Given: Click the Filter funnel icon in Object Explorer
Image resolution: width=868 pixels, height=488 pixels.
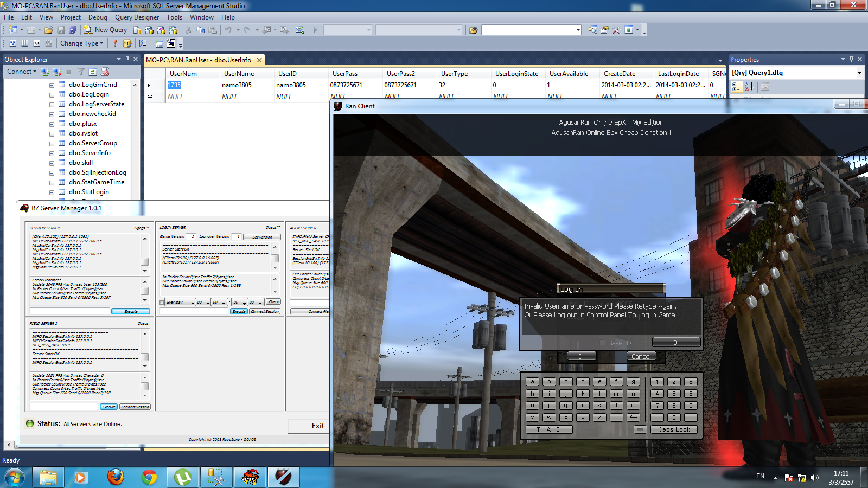Looking at the screenshot, I should coord(81,72).
